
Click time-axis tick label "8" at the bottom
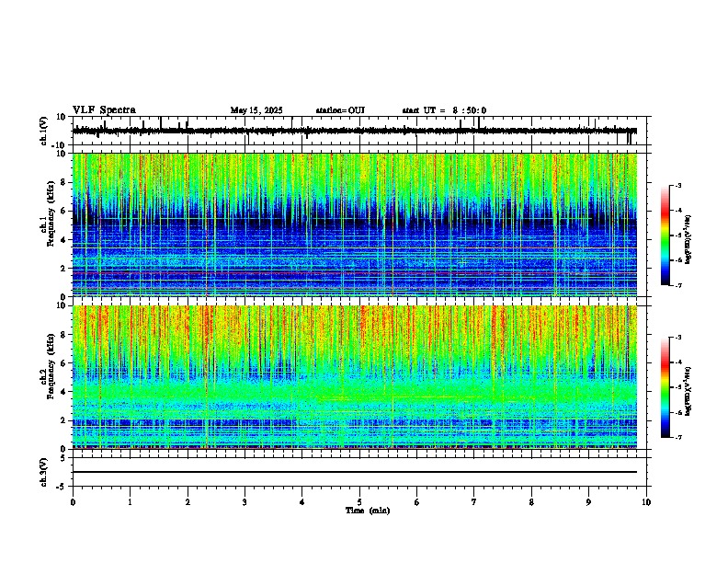[531, 502]
